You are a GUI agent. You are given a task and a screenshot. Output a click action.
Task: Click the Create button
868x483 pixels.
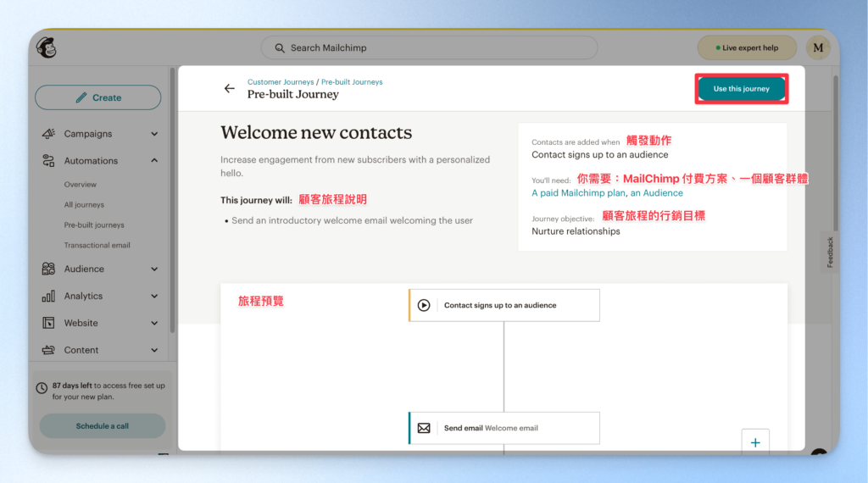tap(98, 97)
